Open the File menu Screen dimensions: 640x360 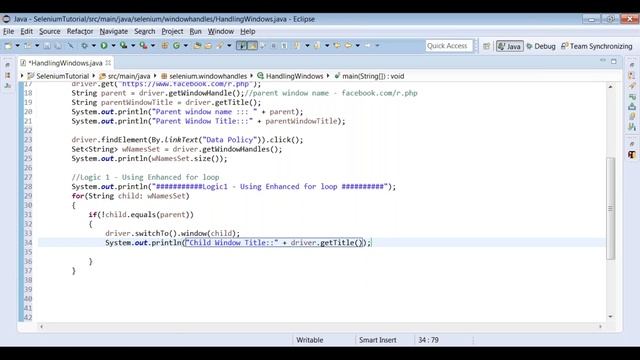[x=9, y=31]
